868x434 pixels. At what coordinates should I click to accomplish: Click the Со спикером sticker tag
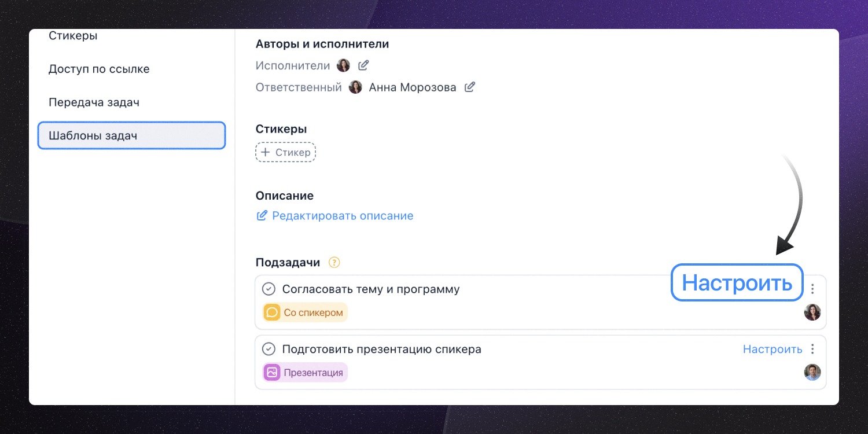point(305,312)
